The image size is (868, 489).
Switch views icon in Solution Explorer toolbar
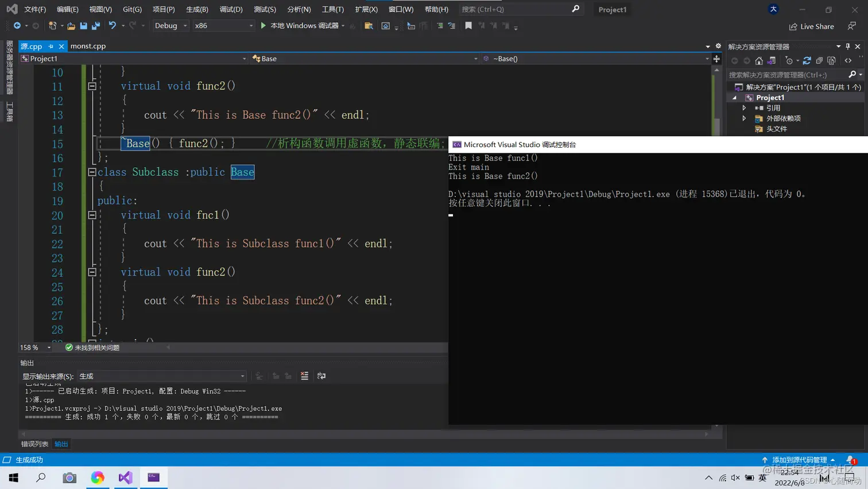tap(772, 60)
